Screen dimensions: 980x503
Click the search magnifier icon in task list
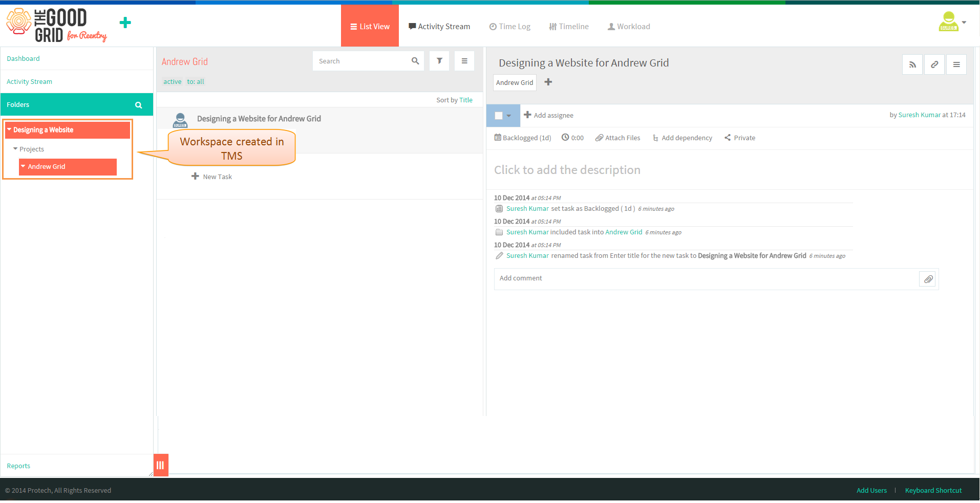click(415, 61)
